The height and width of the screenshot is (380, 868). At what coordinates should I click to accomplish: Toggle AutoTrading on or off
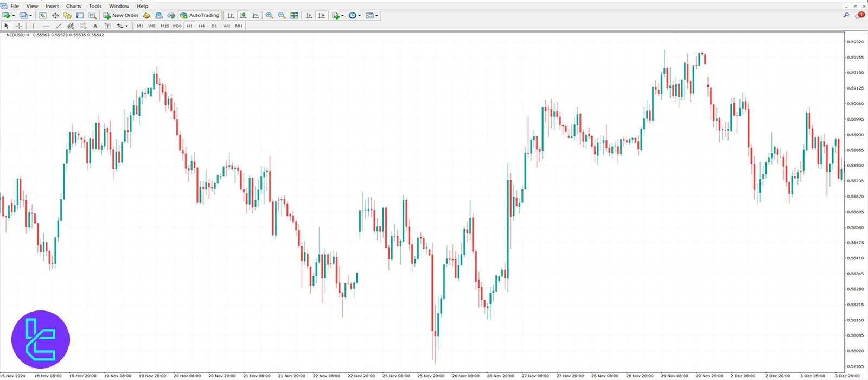200,16
